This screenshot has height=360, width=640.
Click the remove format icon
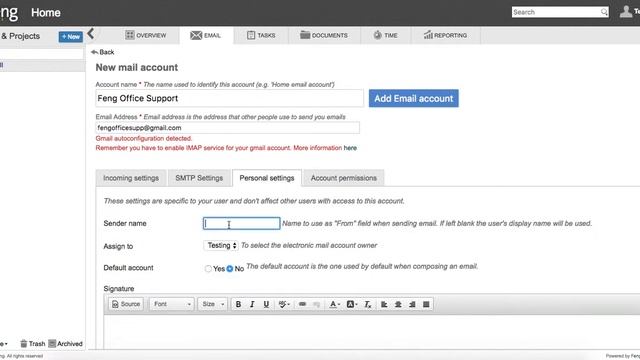pyautogui.click(x=368, y=304)
